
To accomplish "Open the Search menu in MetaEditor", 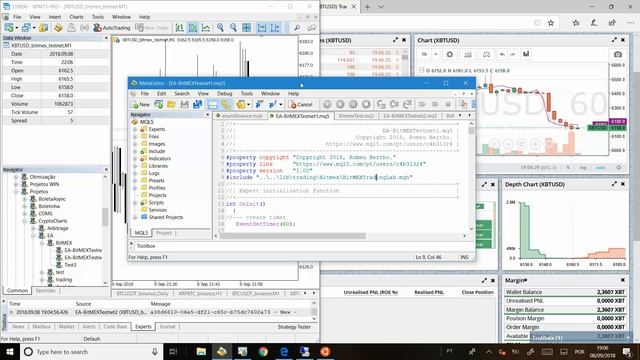I will coord(182,93).
